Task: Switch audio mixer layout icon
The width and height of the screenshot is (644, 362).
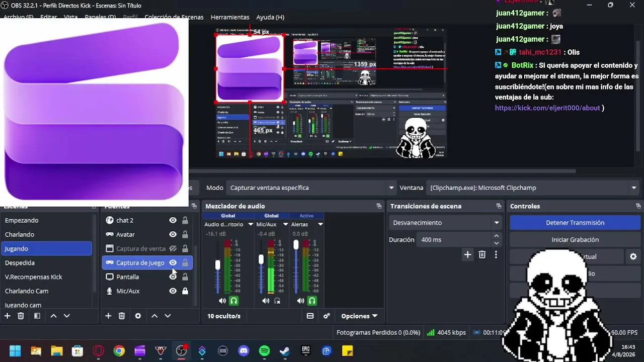Action: tap(310, 316)
